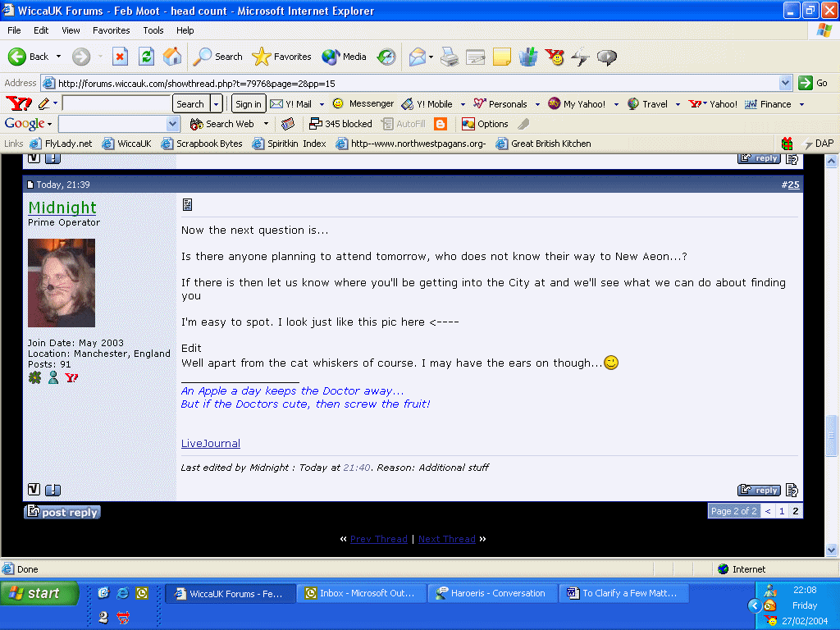840x630 pixels.
Task: Switch to Inbox Microsoft Outlook taskbar item
Action: pyautogui.click(x=360, y=593)
